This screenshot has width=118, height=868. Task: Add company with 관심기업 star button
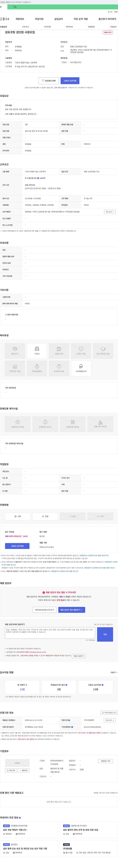pyautogui.click(x=11, y=770)
